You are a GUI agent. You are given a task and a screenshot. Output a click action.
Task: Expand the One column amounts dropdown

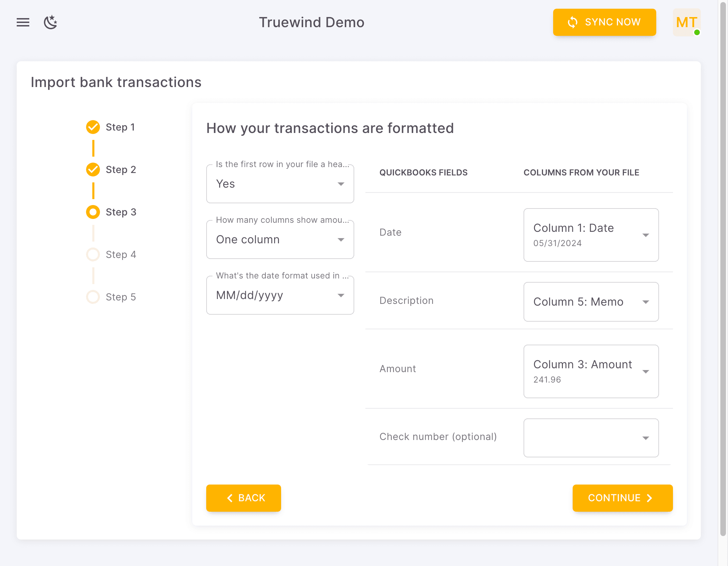click(x=280, y=239)
